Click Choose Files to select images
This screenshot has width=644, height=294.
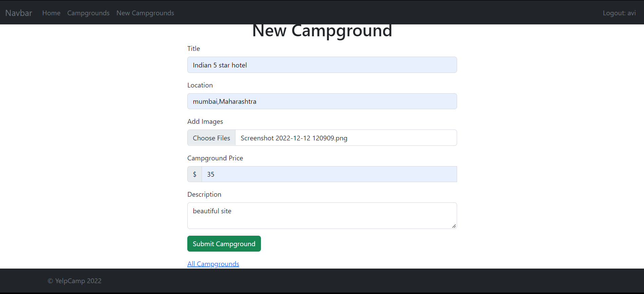click(211, 138)
